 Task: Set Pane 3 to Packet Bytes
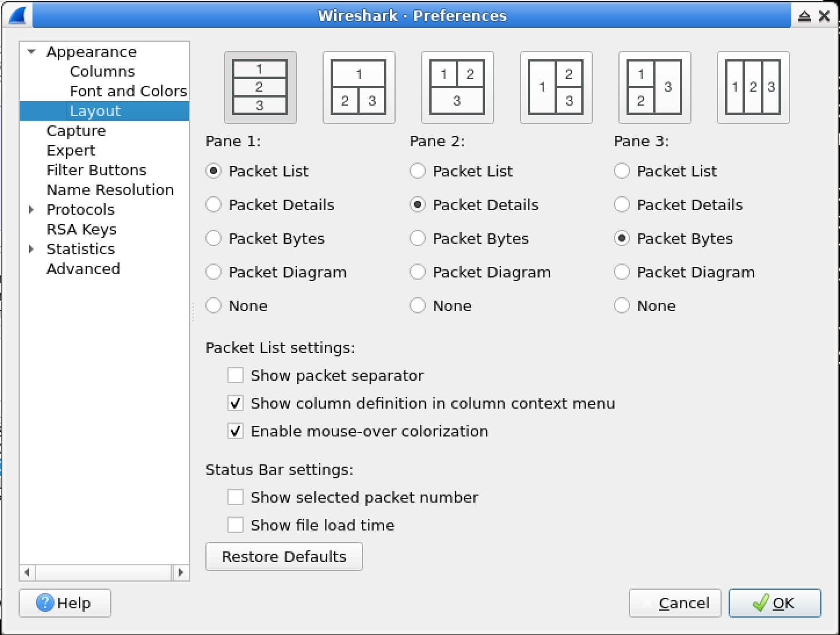click(674, 239)
